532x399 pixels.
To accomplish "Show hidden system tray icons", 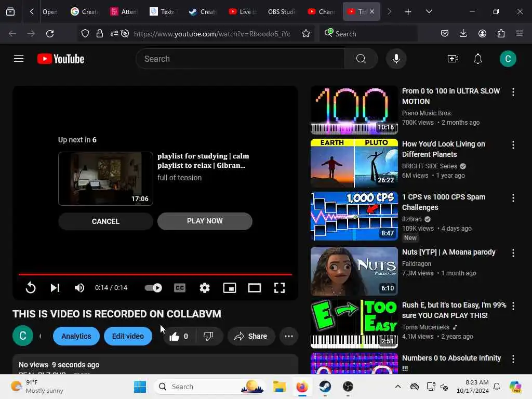I will pos(397,387).
